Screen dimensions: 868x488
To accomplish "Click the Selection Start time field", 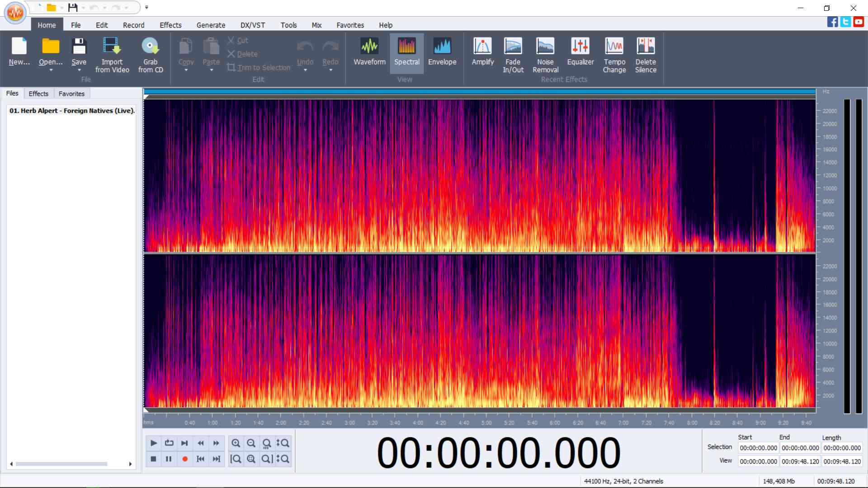I will pyautogui.click(x=758, y=448).
